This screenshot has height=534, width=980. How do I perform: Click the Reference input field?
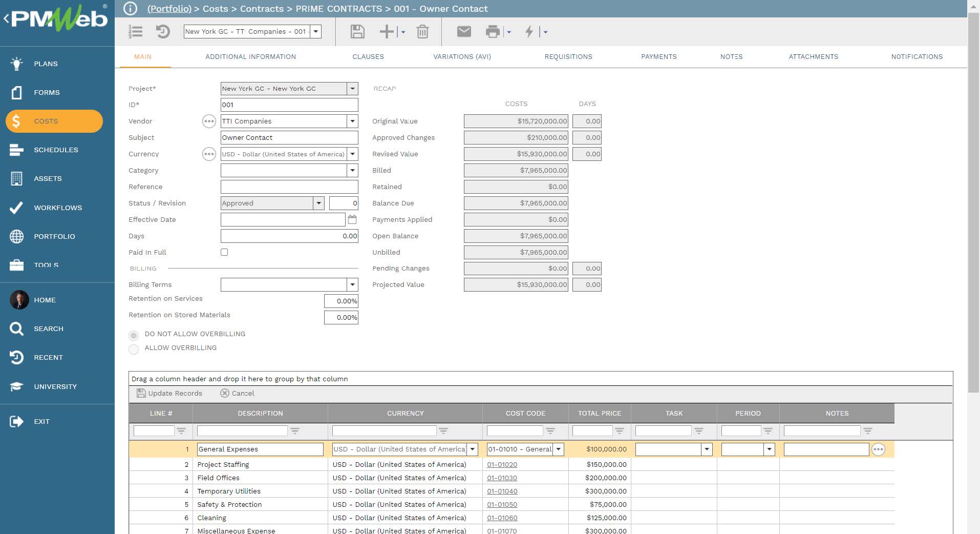[x=289, y=187]
